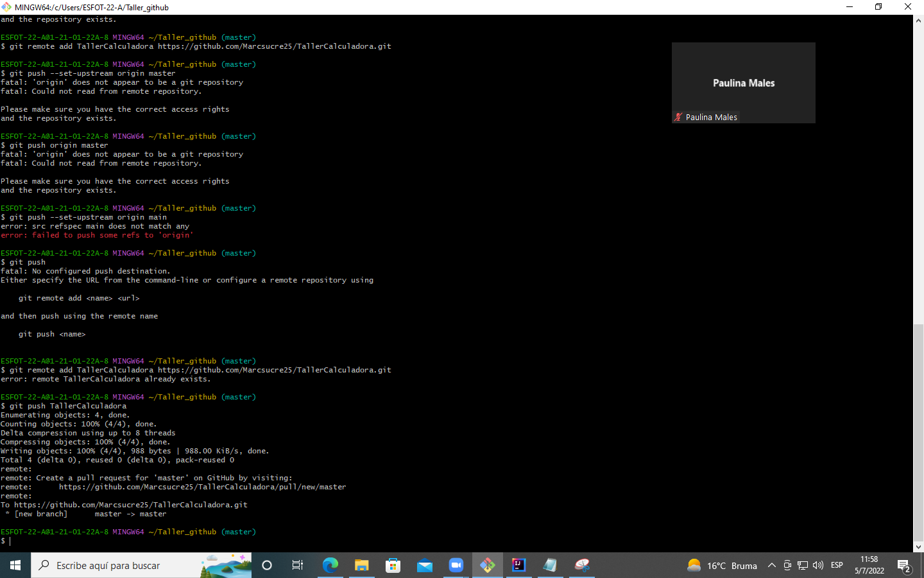Select the Git Bash taskbar icon
Viewport: 924px width, 578px height.
[x=488, y=565]
